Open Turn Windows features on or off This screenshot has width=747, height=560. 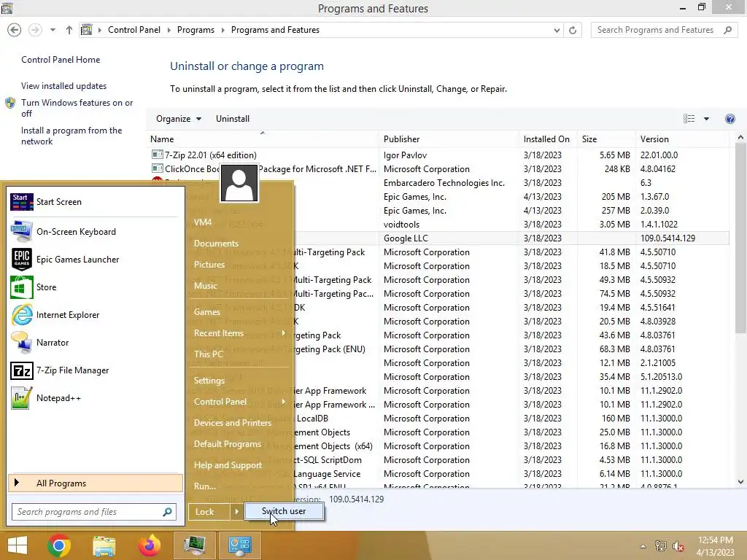77,108
